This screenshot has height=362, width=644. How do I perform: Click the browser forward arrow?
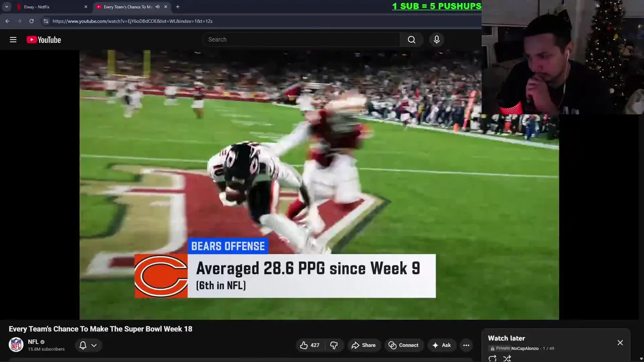pyautogui.click(x=19, y=21)
